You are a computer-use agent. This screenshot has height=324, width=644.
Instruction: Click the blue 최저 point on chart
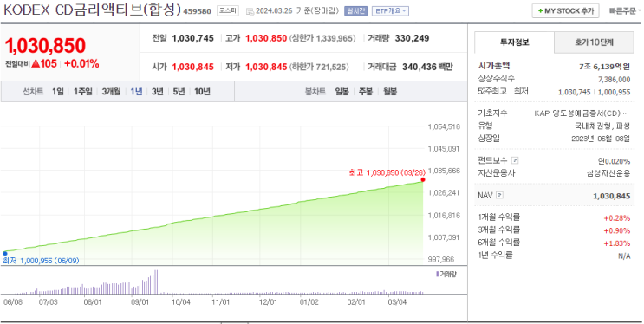point(5,253)
